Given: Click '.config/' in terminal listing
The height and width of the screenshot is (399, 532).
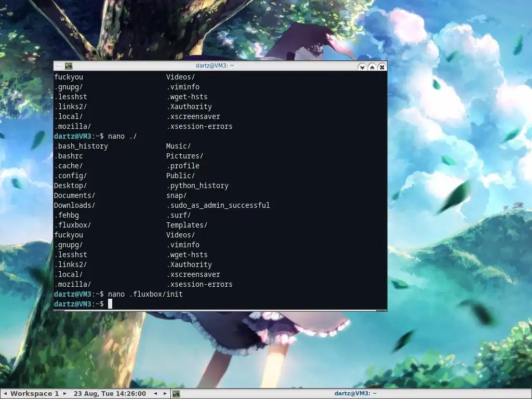Looking at the screenshot, I should click(70, 176).
